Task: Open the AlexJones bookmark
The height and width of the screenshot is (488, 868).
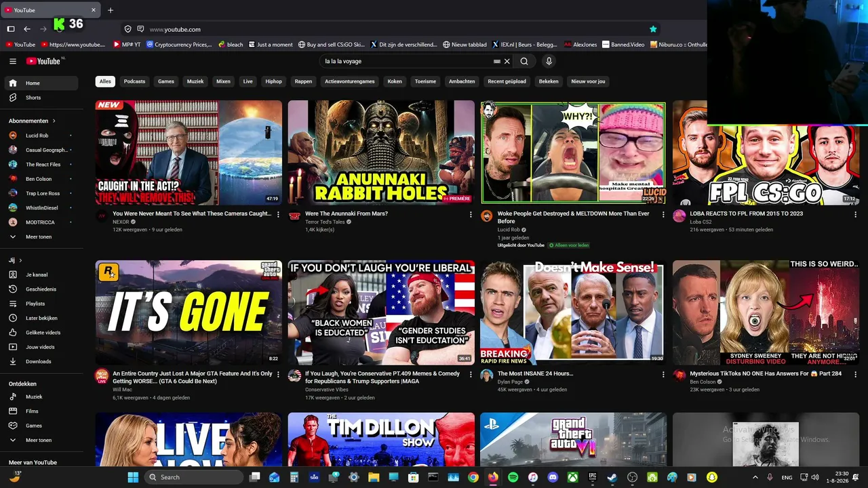Action: pos(580,45)
